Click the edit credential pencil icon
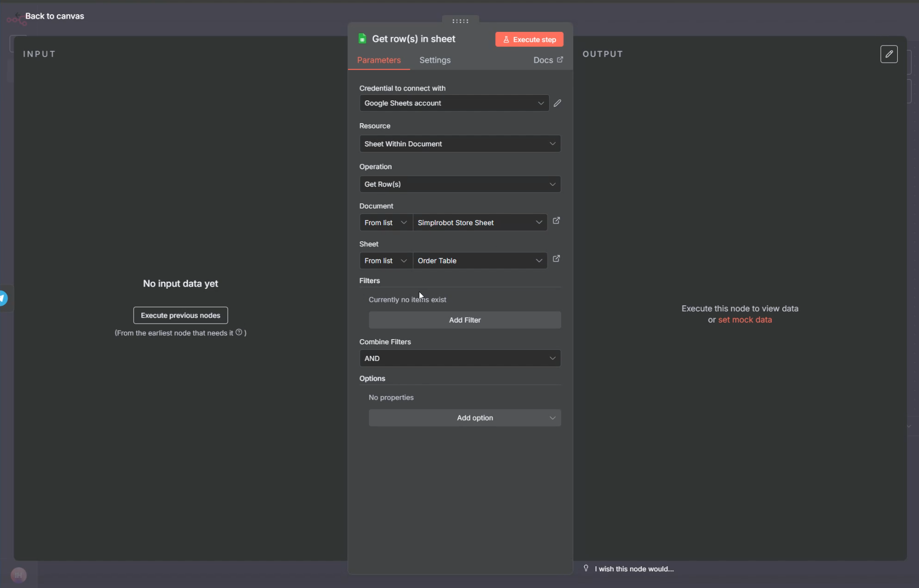Viewport: 919px width, 588px height. pyautogui.click(x=557, y=103)
